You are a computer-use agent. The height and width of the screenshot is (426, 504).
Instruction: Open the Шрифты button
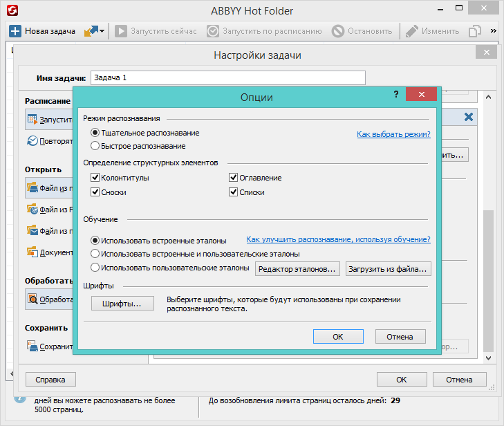pos(122,303)
